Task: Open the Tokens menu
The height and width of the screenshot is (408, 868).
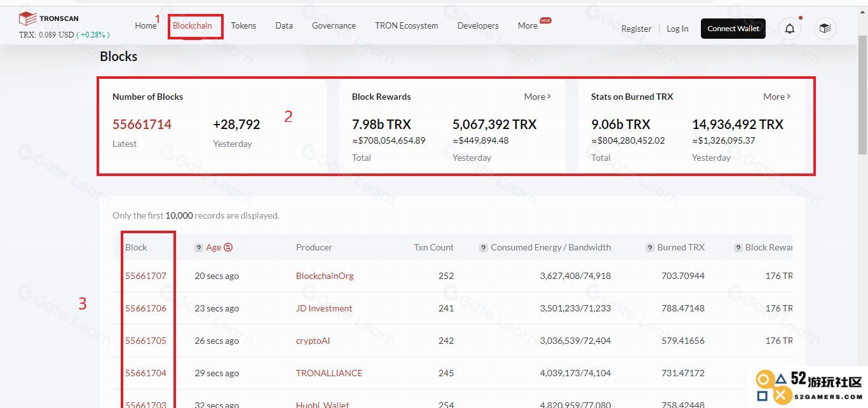Action: point(243,25)
